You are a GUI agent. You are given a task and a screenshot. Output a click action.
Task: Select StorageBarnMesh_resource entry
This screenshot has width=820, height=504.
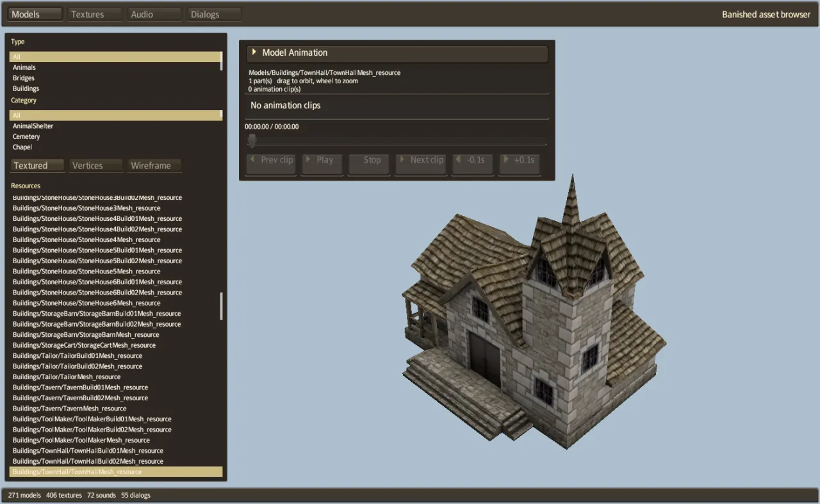(115, 334)
